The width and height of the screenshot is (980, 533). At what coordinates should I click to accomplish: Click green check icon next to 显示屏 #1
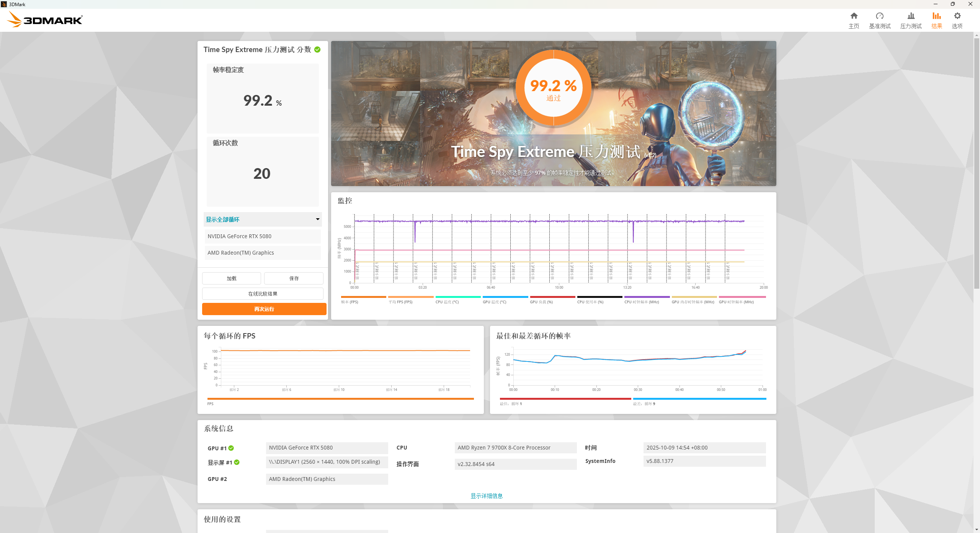pyautogui.click(x=237, y=462)
